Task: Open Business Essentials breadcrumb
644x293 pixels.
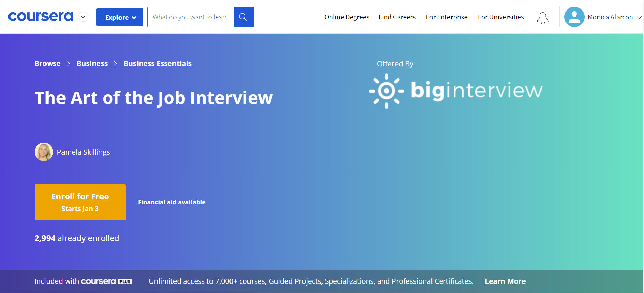Action: [x=158, y=64]
